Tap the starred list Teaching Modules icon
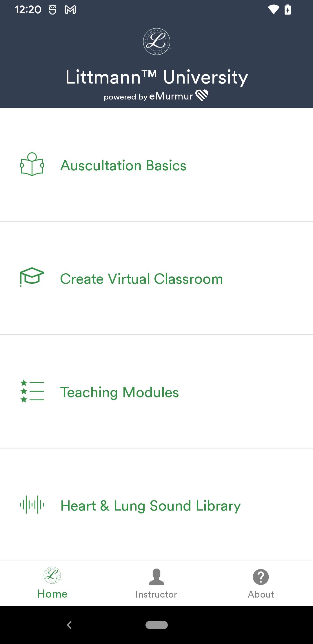The width and height of the screenshot is (313, 644). click(32, 391)
